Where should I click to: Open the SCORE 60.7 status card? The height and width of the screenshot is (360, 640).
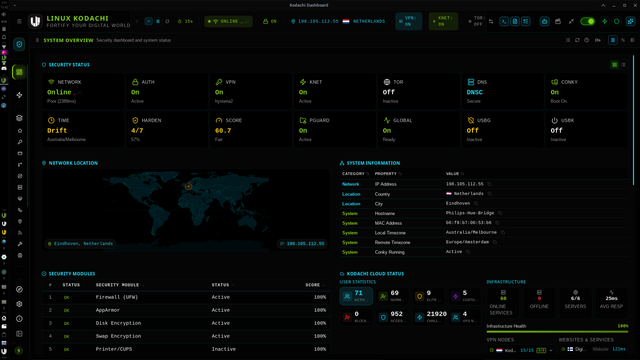coord(251,129)
